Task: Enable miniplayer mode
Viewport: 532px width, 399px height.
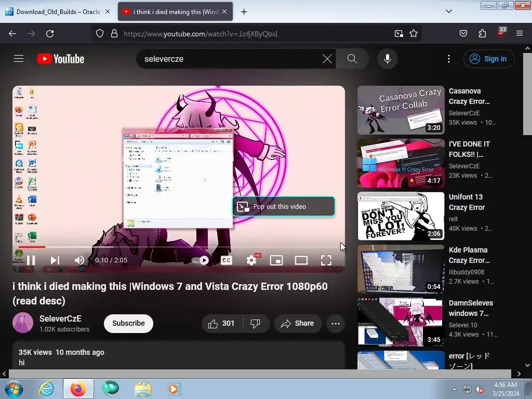Action: 276,260
